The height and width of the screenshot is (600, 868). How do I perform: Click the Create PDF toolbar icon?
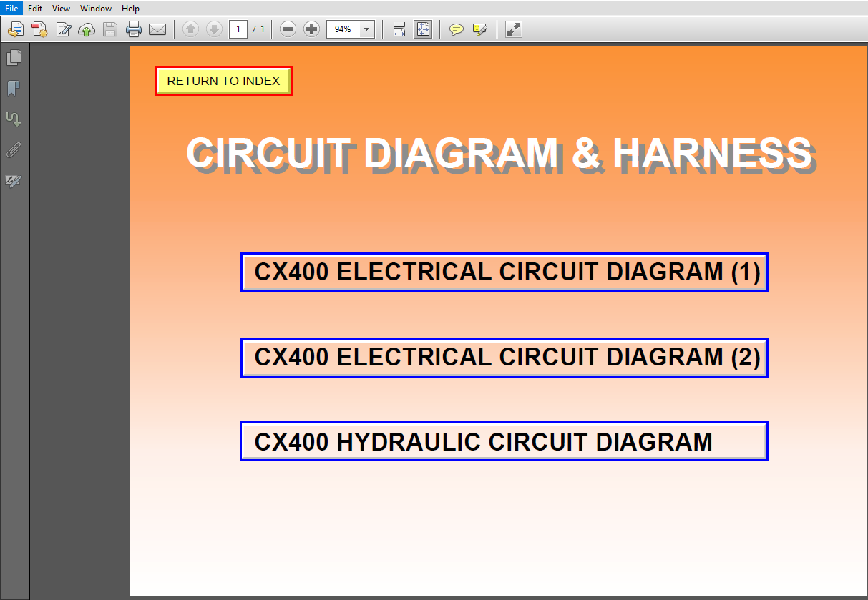tap(39, 29)
